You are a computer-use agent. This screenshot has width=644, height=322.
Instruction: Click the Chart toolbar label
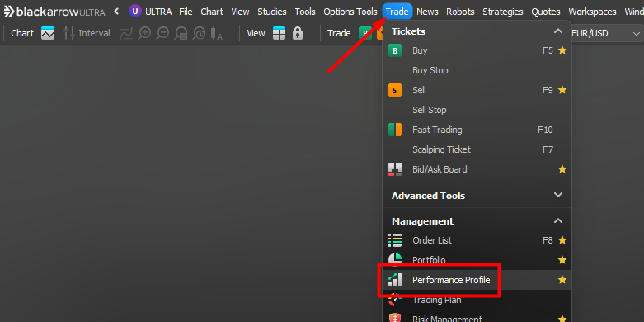click(x=22, y=33)
